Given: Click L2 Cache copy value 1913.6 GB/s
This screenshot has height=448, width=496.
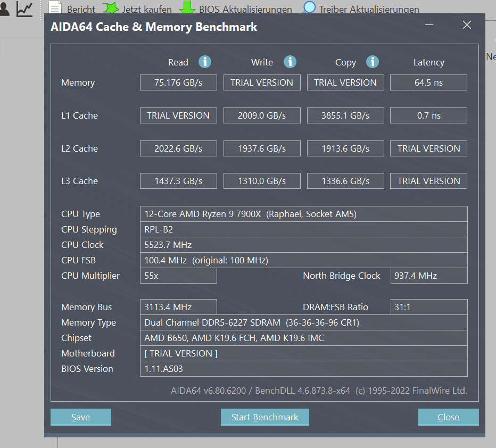Looking at the screenshot, I should click(345, 148).
